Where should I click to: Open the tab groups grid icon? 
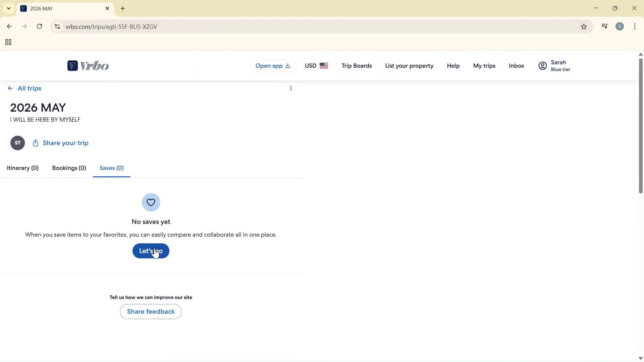[x=8, y=42]
